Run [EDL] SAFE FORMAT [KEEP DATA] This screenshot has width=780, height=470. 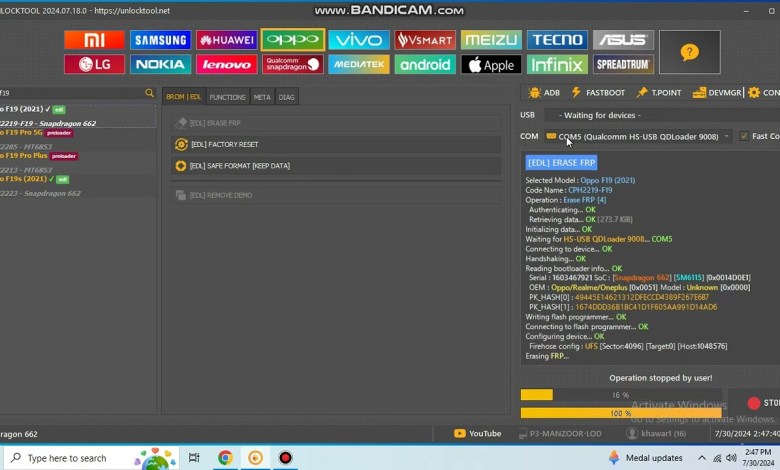(x=336, y=166)
